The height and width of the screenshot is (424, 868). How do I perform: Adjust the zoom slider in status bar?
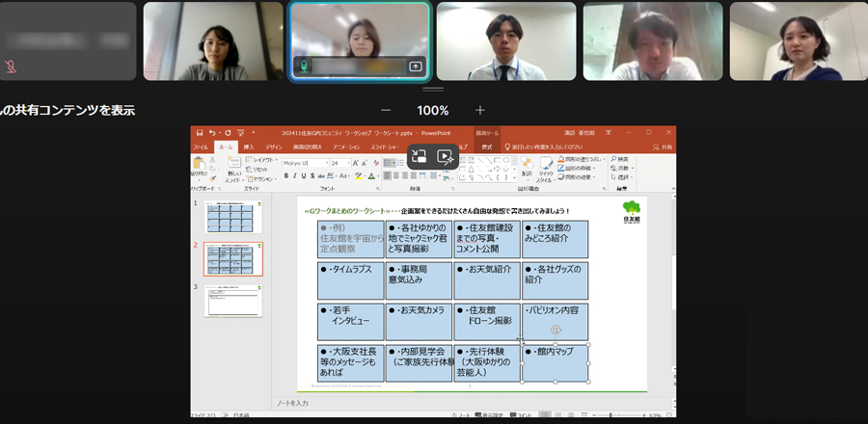pos(610,414)
